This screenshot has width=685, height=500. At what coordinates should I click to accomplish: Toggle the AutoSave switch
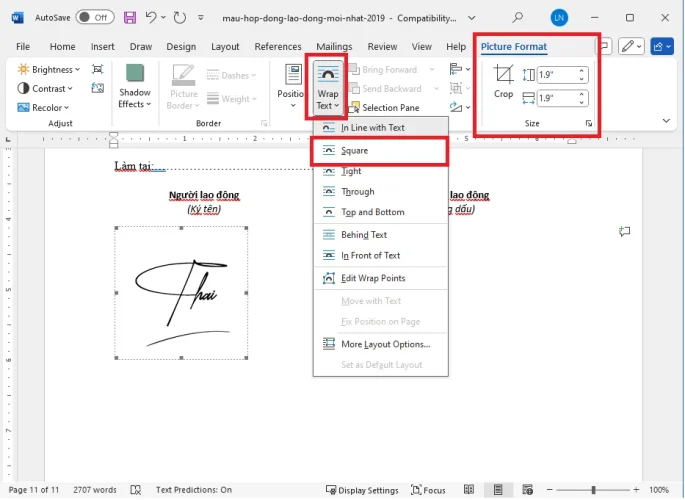[x=95, y=17]
